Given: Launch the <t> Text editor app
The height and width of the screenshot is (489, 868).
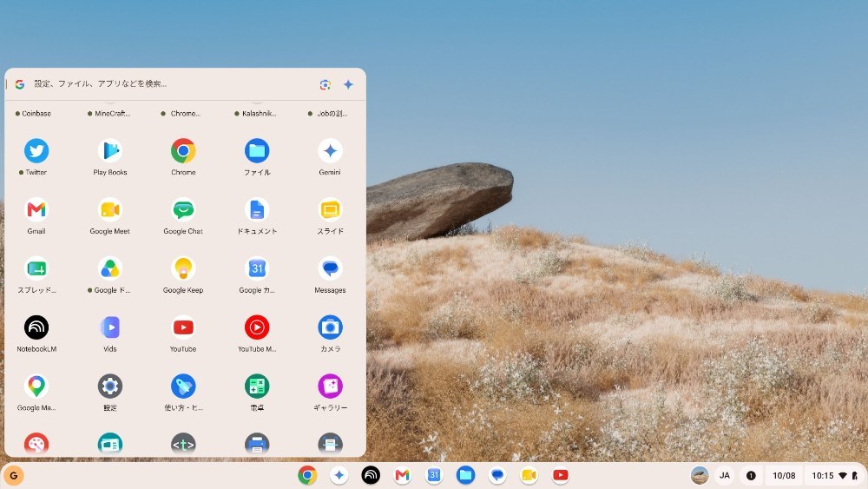Looking at the screenshot, I should (x=183, y=444).
